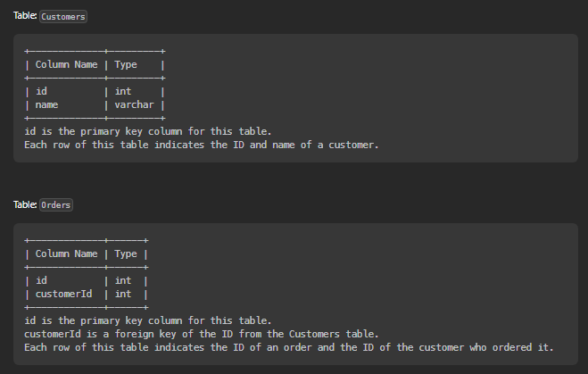Click the first 'Table:' label above Customers
The height and width of the screenshot is (374, 588).
[x=25, y=16]
